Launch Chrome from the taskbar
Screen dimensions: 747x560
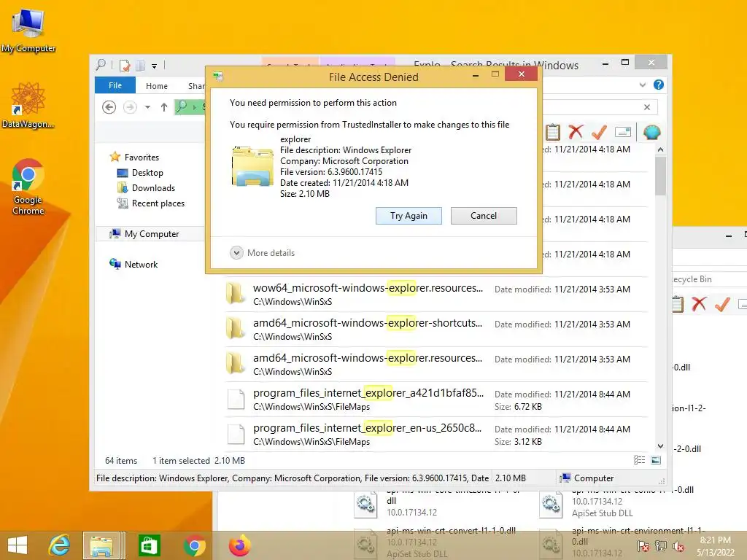pyautogui.click(x=194, y=545)
